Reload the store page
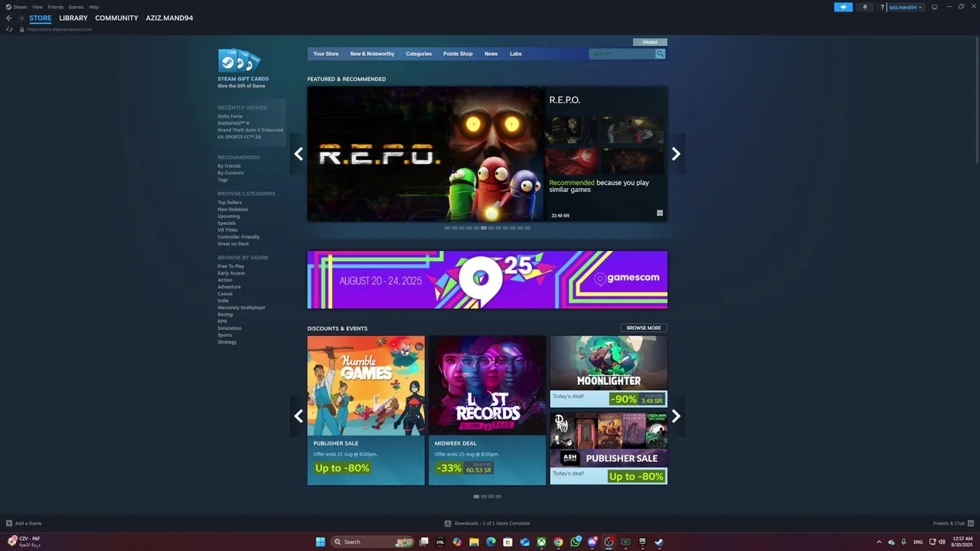 (8, 29)
